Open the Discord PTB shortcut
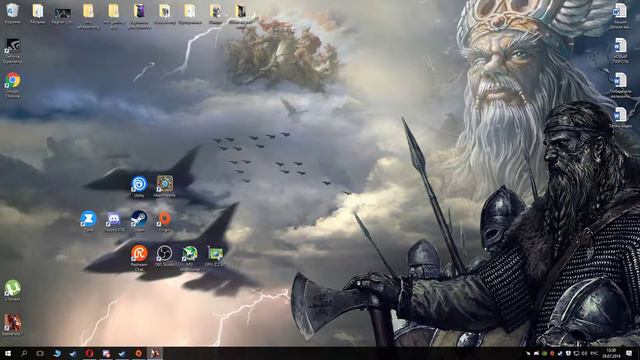This screenshot has width=640, height=360. coord(113,221)
